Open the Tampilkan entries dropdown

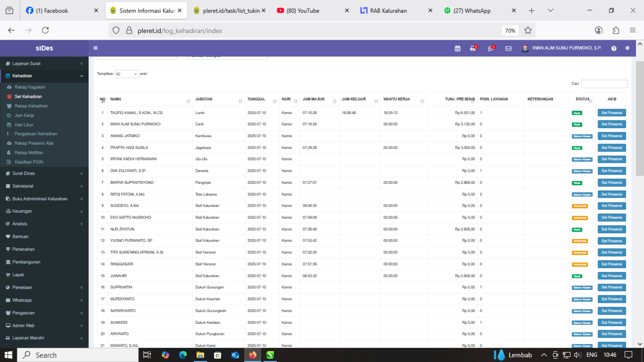point(127,74)
